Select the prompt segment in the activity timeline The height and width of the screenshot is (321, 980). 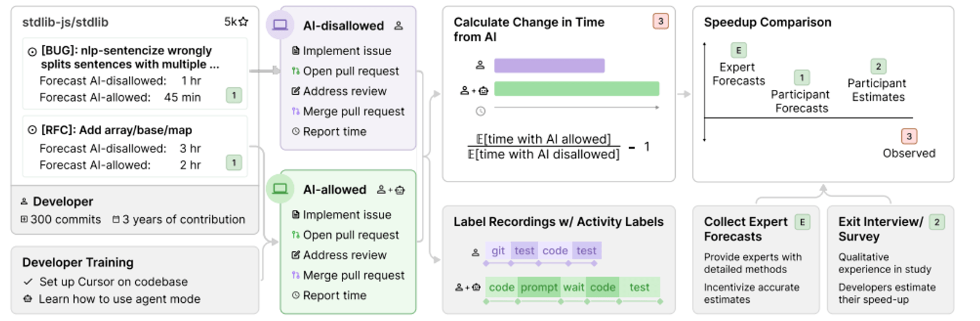[539, 287]
